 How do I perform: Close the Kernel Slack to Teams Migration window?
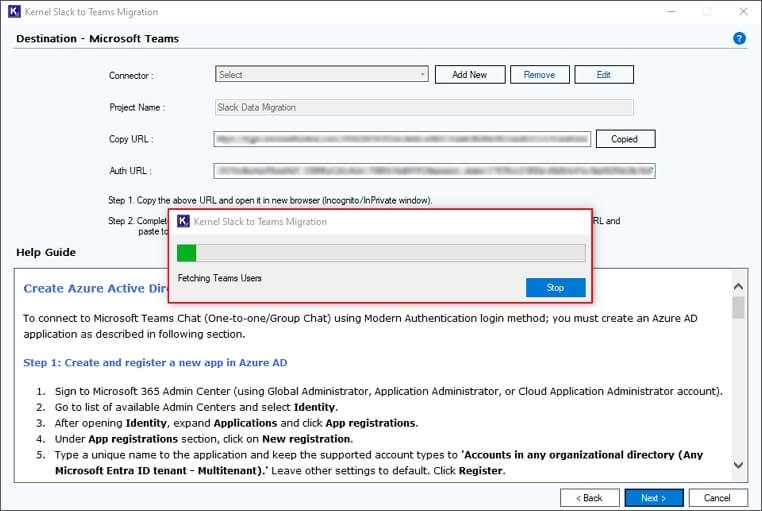(743, 12)
